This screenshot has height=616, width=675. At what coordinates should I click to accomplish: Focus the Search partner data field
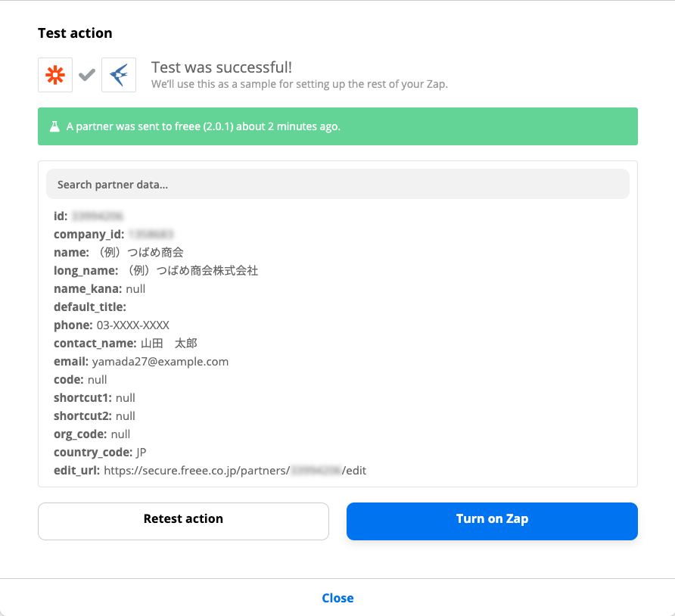[338, 184]
